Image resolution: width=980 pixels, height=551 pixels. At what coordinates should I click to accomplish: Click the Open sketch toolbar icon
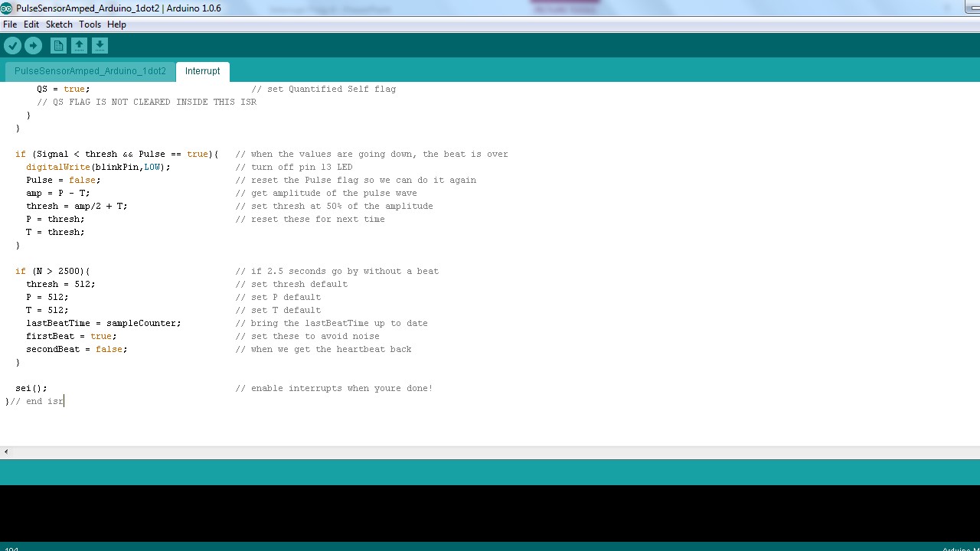click(x=80, y=45)
